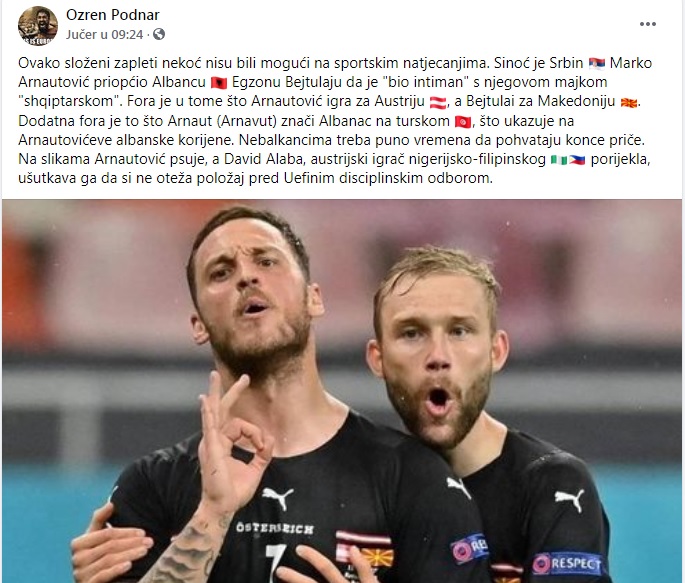Click the UEFA Respect armband badge in photo
Image resolution: width=685 pixels, height=583 pixels.
pos(567,564)
